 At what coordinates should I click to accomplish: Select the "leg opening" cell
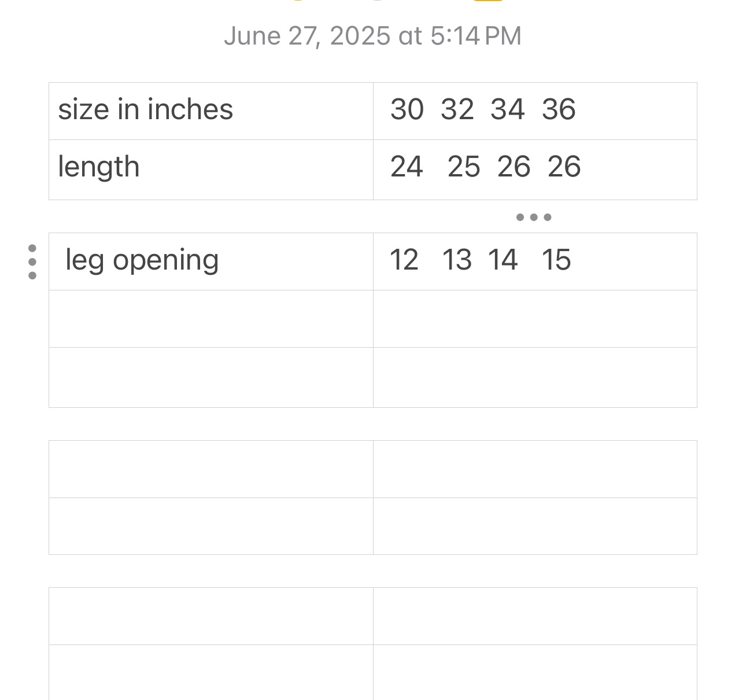pyautogui.click(x=210, y=261)
